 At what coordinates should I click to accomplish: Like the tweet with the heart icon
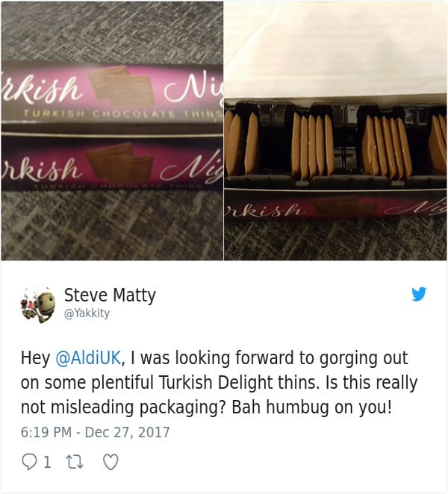[111, 462]
